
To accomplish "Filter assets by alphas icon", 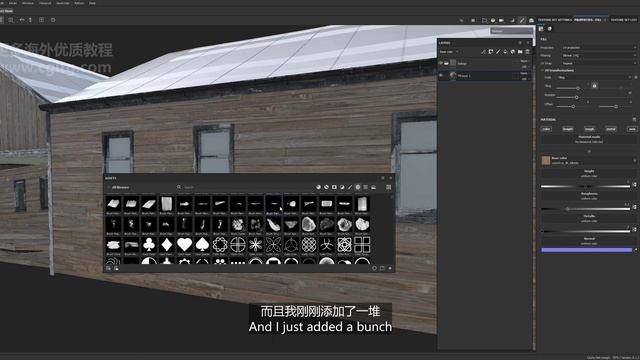I will (358, 187).
